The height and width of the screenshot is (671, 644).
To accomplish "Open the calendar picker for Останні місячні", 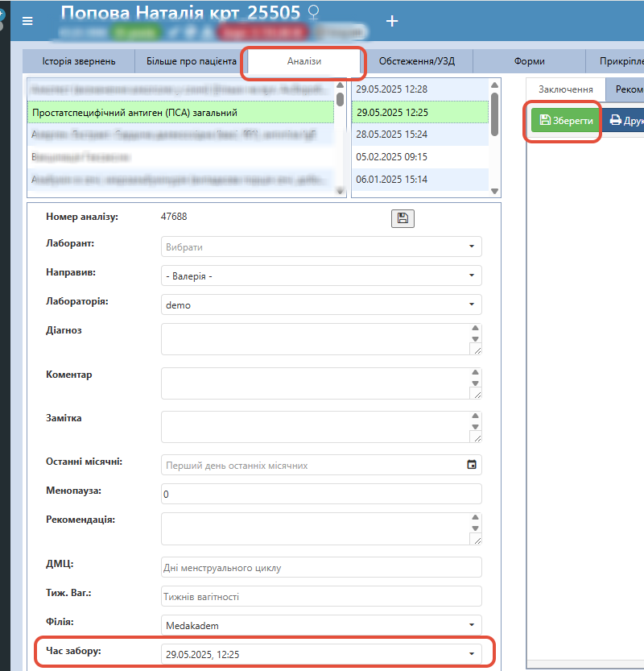I will click(471, 465).
